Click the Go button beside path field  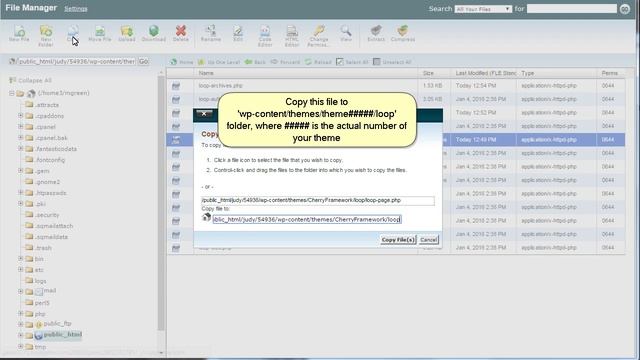(144, 62)
